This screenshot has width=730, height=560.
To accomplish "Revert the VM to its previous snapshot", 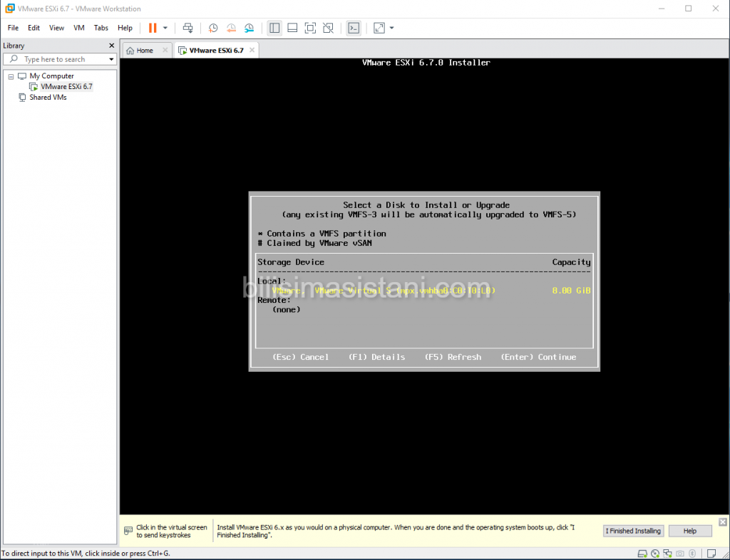I will tap(231, 28).
